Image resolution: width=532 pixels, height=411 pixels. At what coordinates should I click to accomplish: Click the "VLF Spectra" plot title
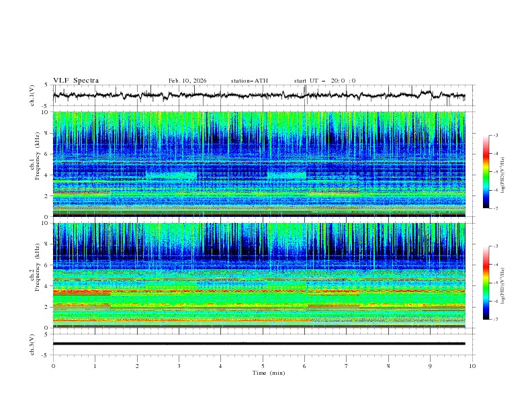click(76, 81)
